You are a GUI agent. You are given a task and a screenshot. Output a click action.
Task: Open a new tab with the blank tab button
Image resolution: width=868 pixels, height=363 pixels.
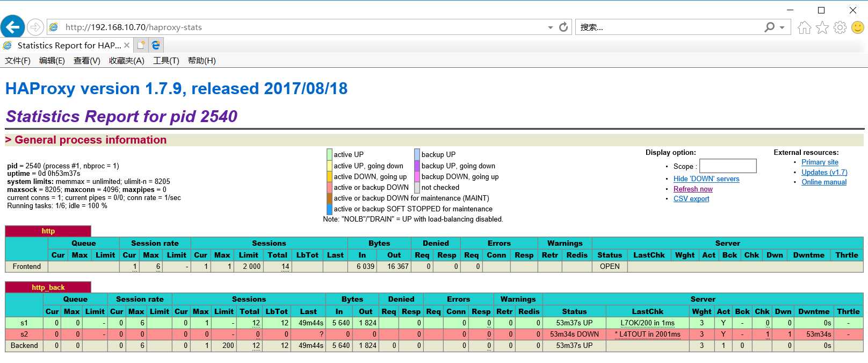point(141,45)
